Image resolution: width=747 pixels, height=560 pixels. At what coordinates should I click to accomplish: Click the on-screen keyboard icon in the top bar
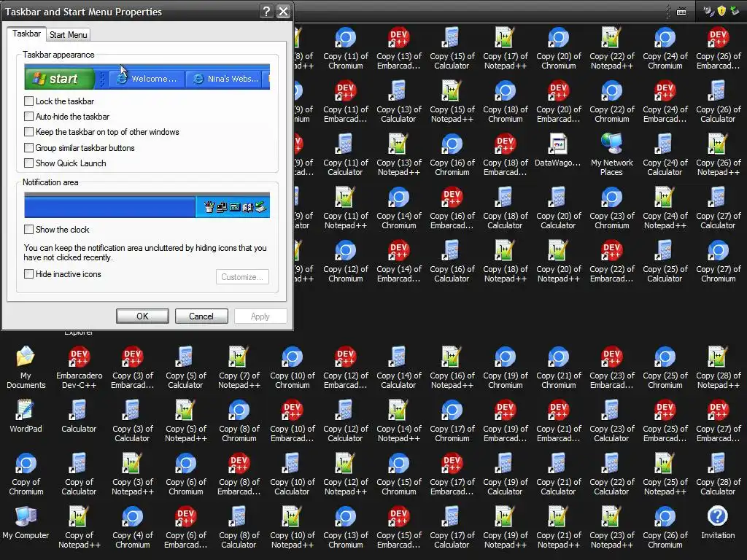[681, 12]
